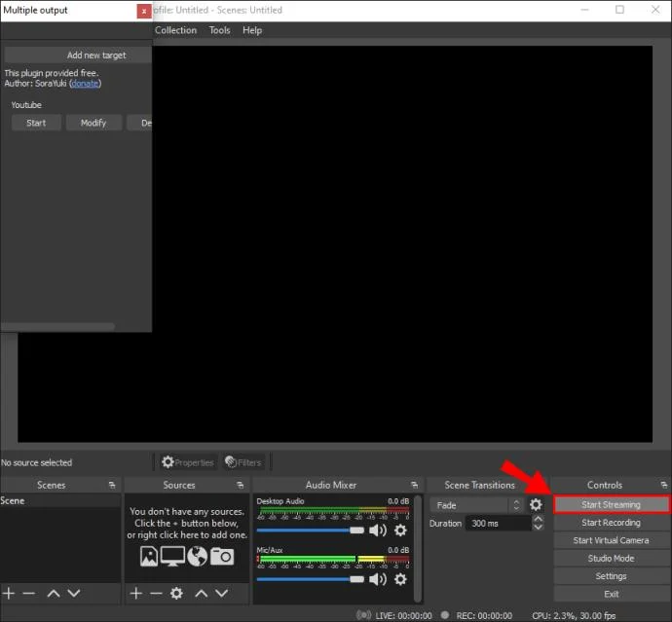Screen dimensions: 672x622
Task: Click the Youtube target label
Action: [x=26, y=105]
